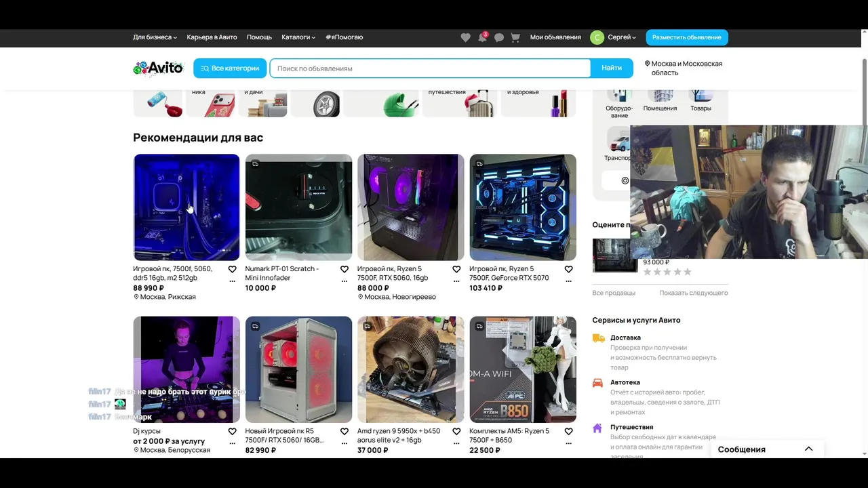This screenshot has width=868, height=488.
Task: Open more options for Numark PT-01 listing
Action: [x=344, y=281]
